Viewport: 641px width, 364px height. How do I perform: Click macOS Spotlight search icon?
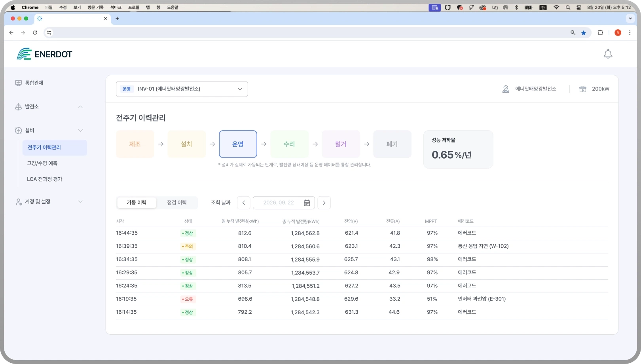(x=568, y=8)
